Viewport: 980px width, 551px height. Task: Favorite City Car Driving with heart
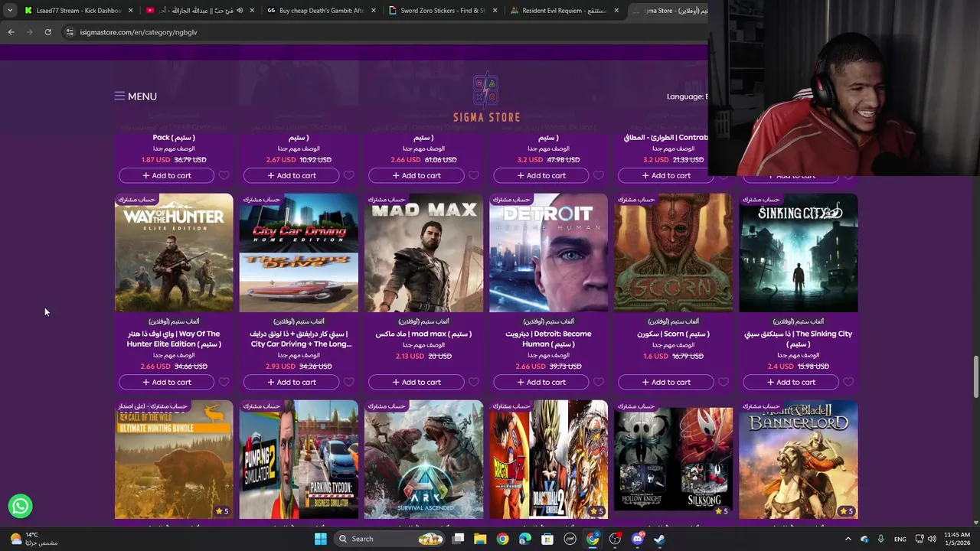pos(348,382)
